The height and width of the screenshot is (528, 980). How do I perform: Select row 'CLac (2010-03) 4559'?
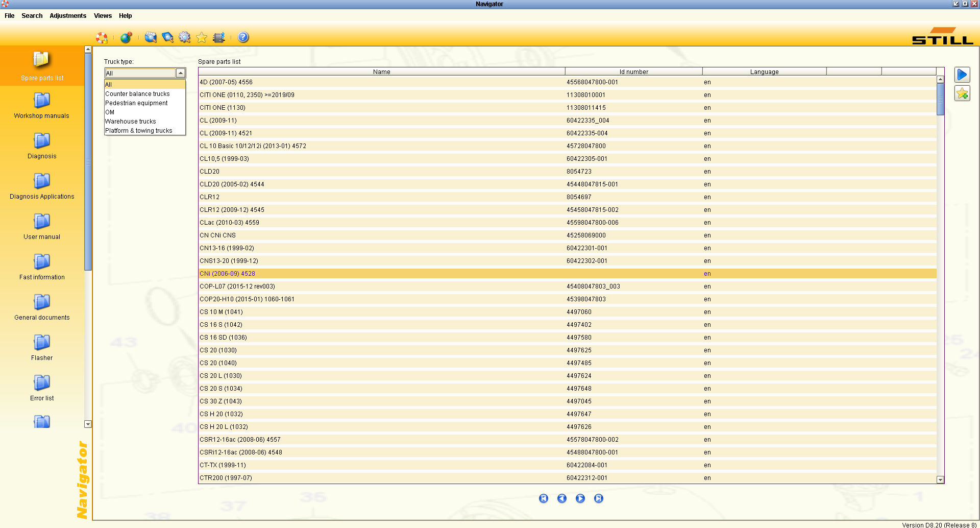point(568,223)
